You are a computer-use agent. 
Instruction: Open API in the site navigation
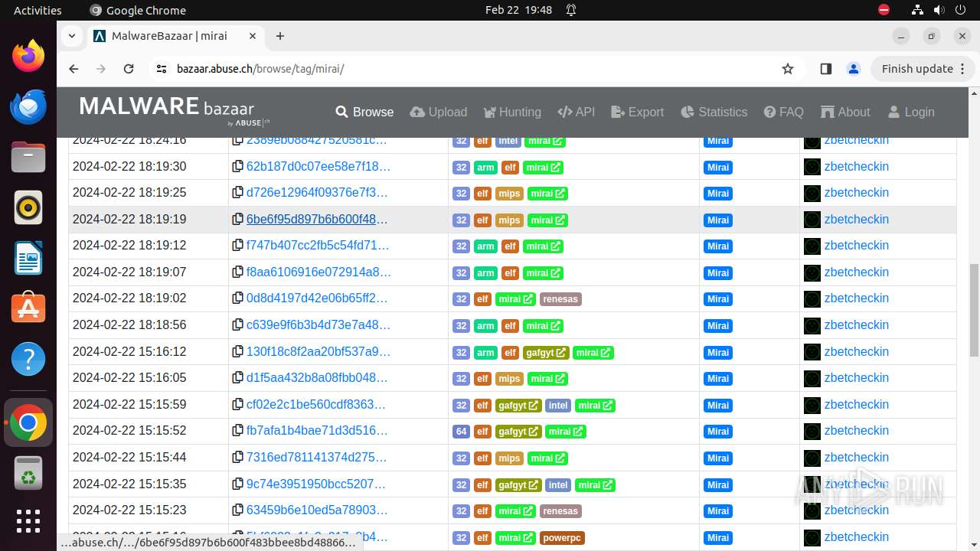577,112
